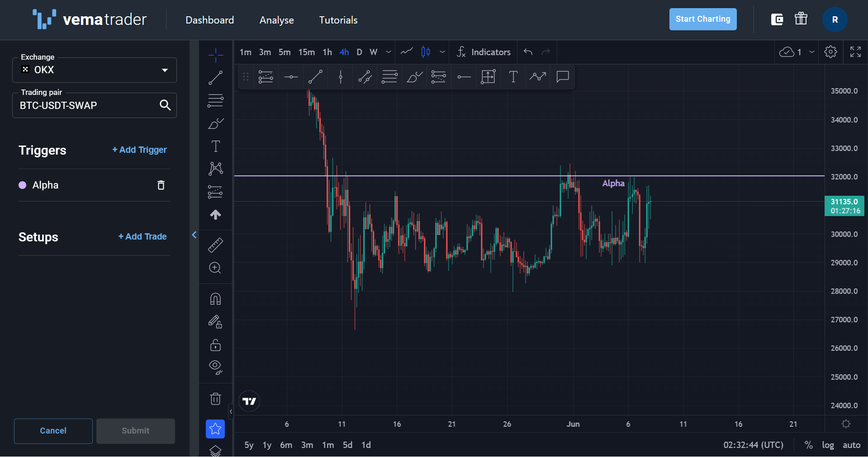The width and height of the screenshot is (868, 457).
Task: Open the wallet icon in header
Action: pos(777,19)
